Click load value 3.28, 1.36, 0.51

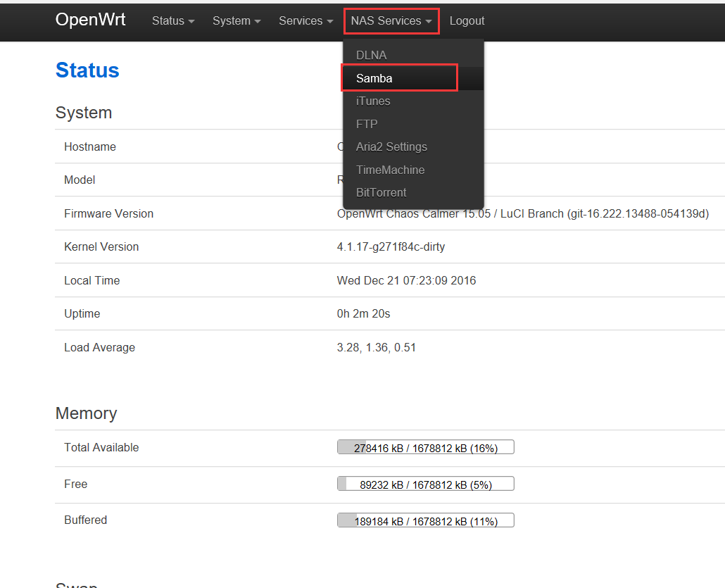point(377,347)
